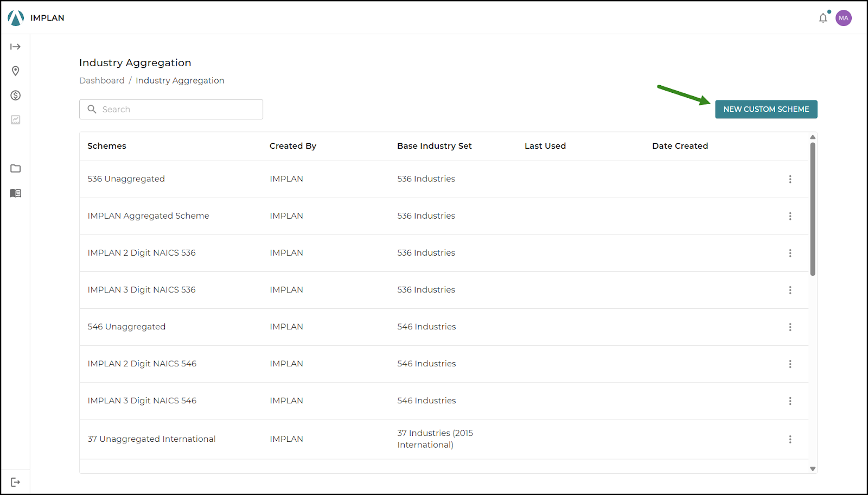Open options for IMPLAN 3 Digit NAICS 546
The height and width of the screenshot is (495, 868).
pos(790,401)
